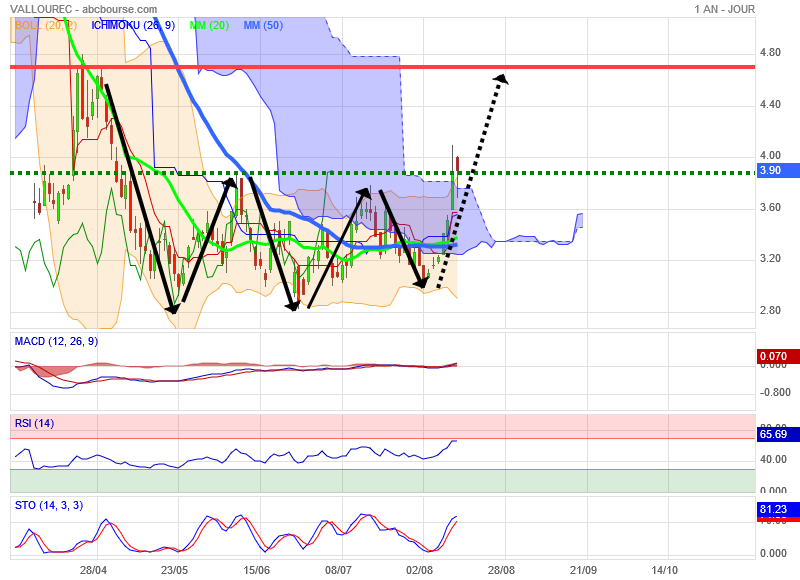Click the VALLOUREC - abcbourse.com chart title
Image resolution: width=800 pixels, height=580 pixels.
click(x=84, y=9)
